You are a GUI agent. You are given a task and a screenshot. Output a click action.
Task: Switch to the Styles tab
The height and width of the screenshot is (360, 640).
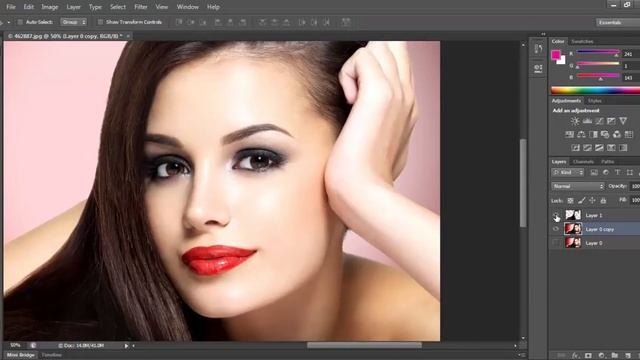[x=595, y=101]
